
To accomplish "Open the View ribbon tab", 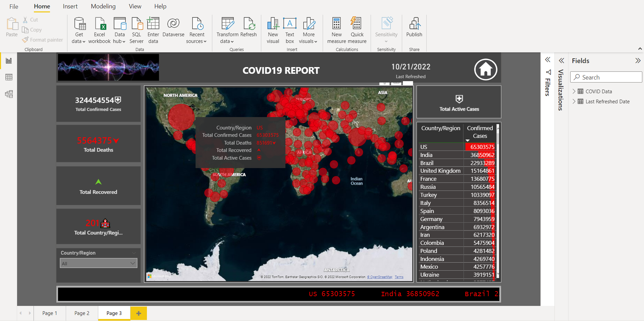I will tap(135, 6).
